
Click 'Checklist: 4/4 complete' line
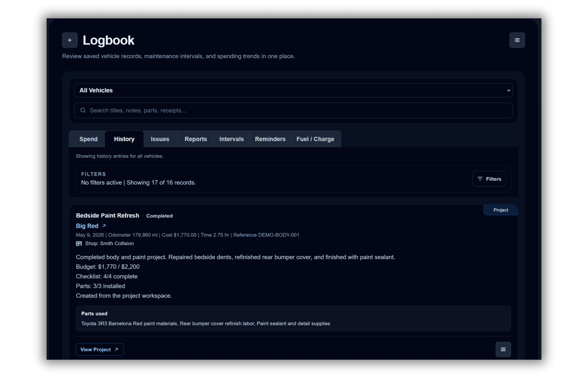click(107, 276)
